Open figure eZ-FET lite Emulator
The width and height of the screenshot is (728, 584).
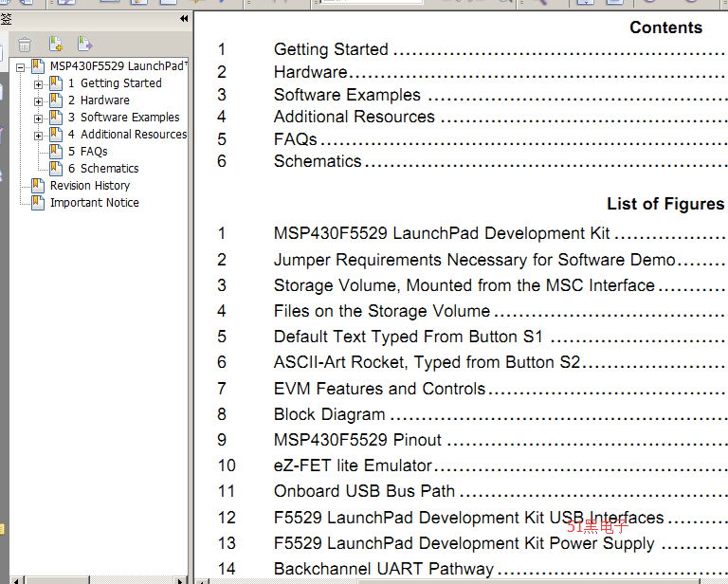pos(353,465)
